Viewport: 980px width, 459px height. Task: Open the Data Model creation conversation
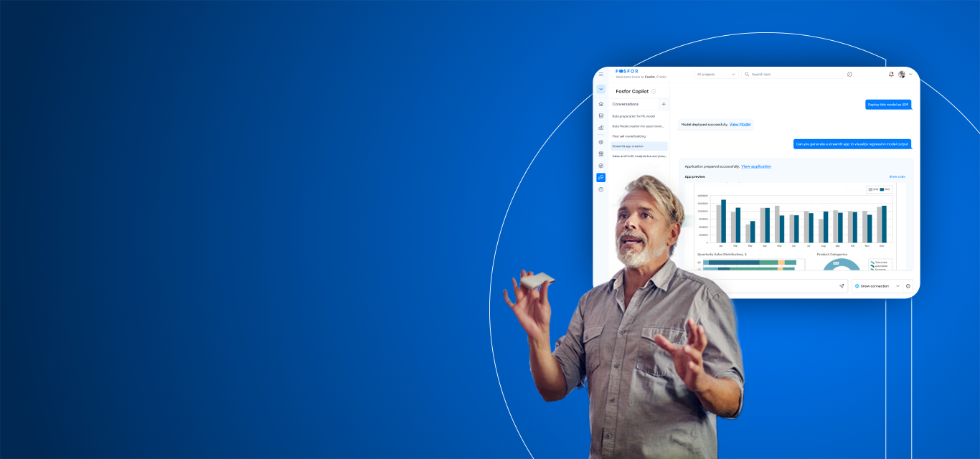[639, 126]
